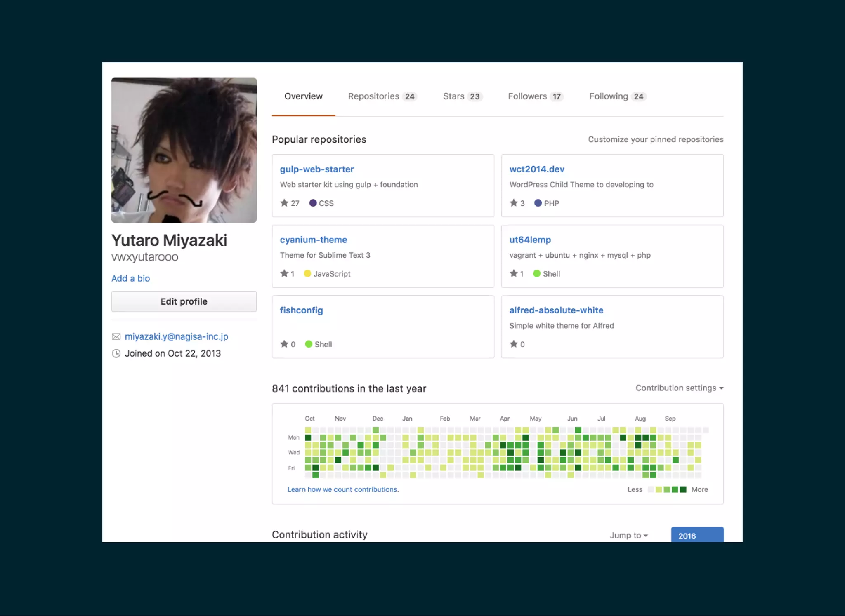Click darkest green swatch in contribution legend
Viewport: 845px width, 616px height.
click(x=683, y=489)
